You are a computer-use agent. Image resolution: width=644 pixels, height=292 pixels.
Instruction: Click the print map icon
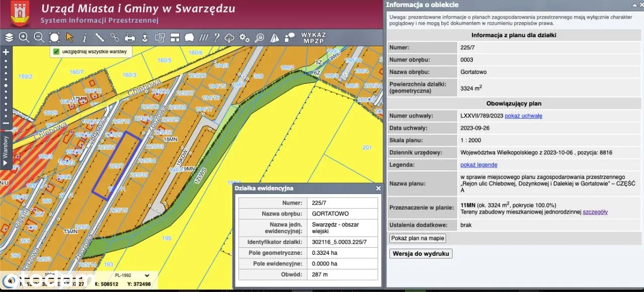click(x=130, y=37)
